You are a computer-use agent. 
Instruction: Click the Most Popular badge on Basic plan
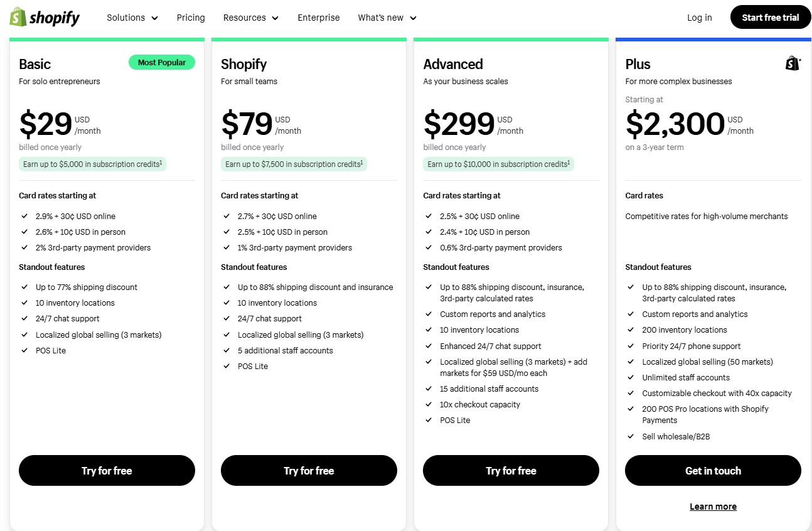click(x=162, y=62)
